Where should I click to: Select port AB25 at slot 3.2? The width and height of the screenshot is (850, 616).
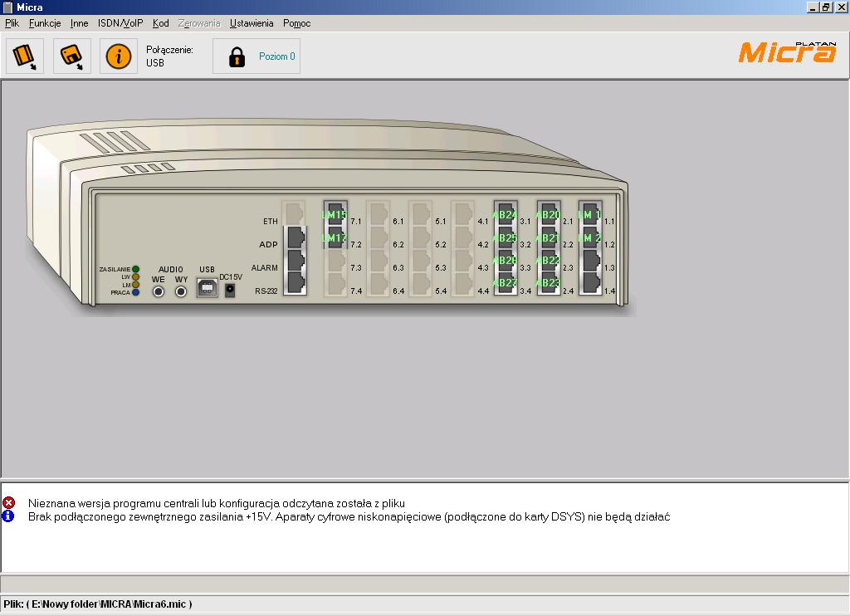pos(506,237)
